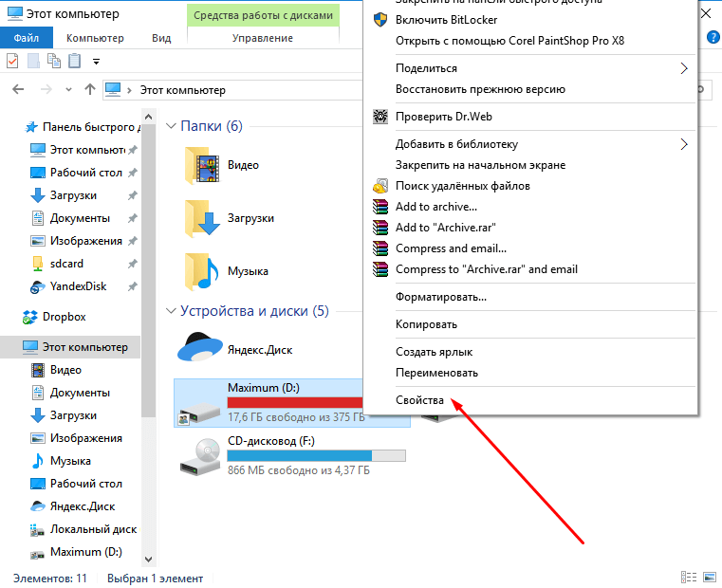Choose Свойства from context menu

[529, 400]
